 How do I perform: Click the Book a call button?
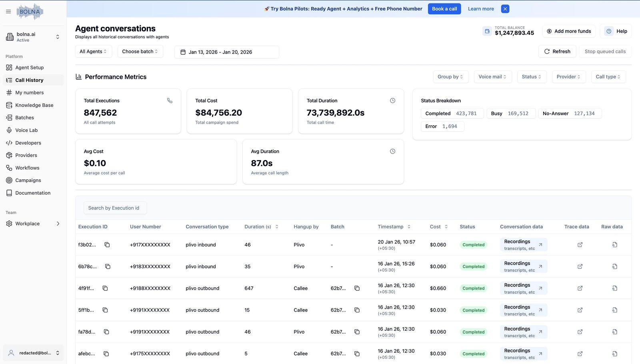coord(444,8)
